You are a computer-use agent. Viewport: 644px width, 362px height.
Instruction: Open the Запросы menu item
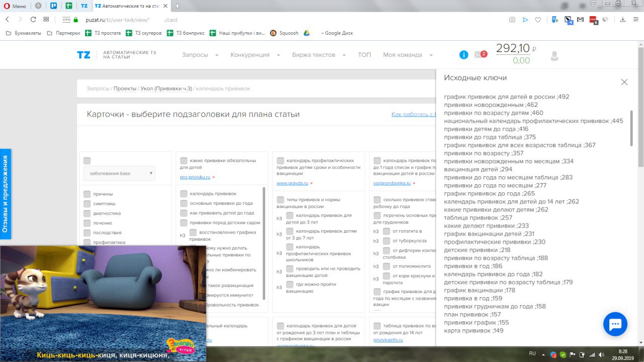point(195,55)
